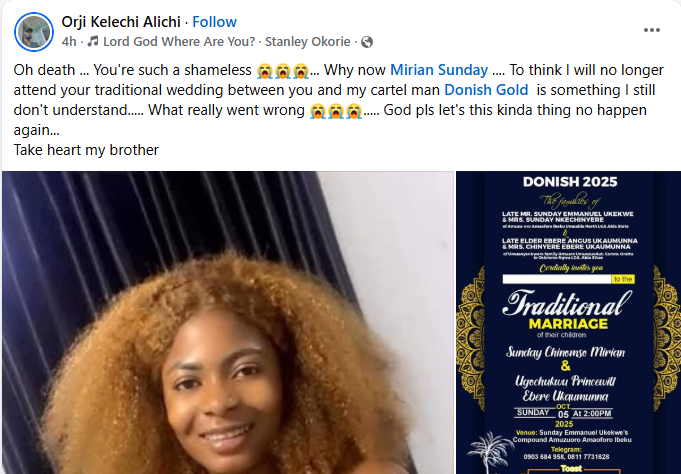Screen dimensions: 681x474
Task: Open the three-dot post options menu
Action: 651,30
